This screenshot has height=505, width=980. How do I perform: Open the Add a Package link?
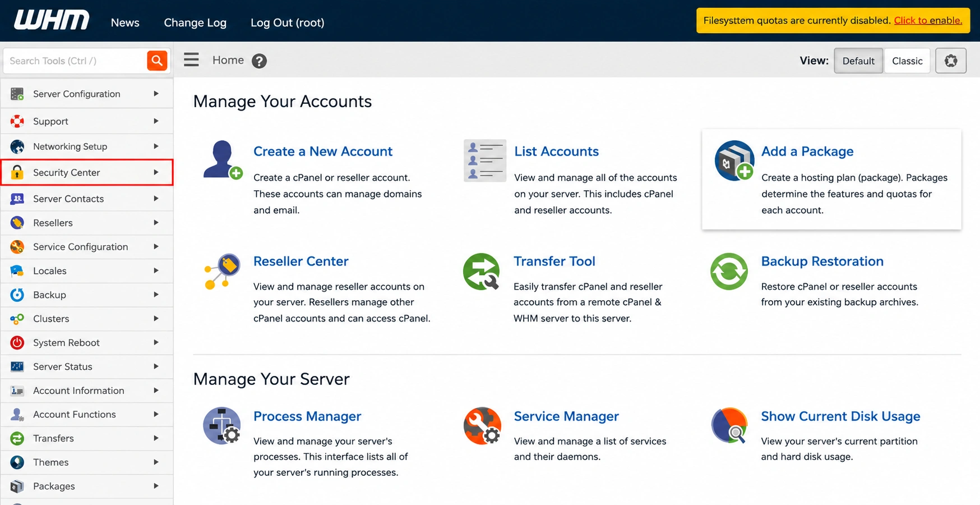pos(807,151)
